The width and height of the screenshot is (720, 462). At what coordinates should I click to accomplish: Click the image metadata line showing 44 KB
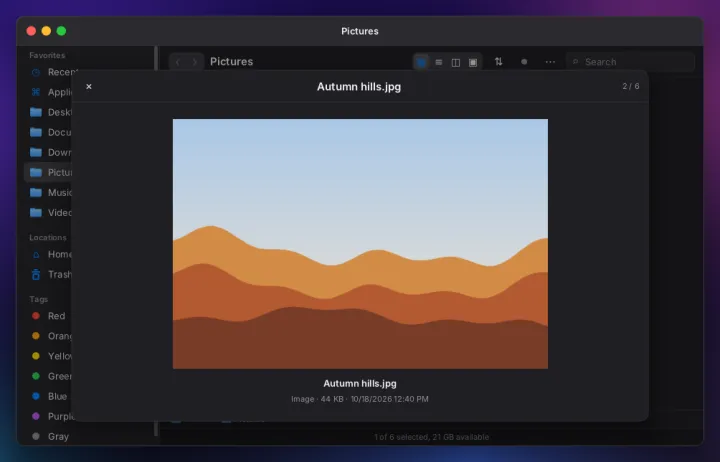click(360, 399)
